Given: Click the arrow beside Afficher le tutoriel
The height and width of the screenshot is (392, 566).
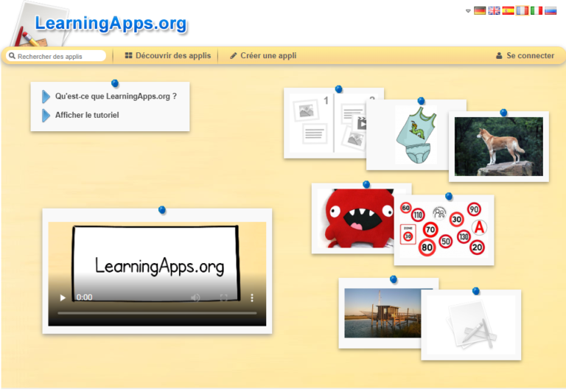Looking at the screenshot, I should 46,116.
